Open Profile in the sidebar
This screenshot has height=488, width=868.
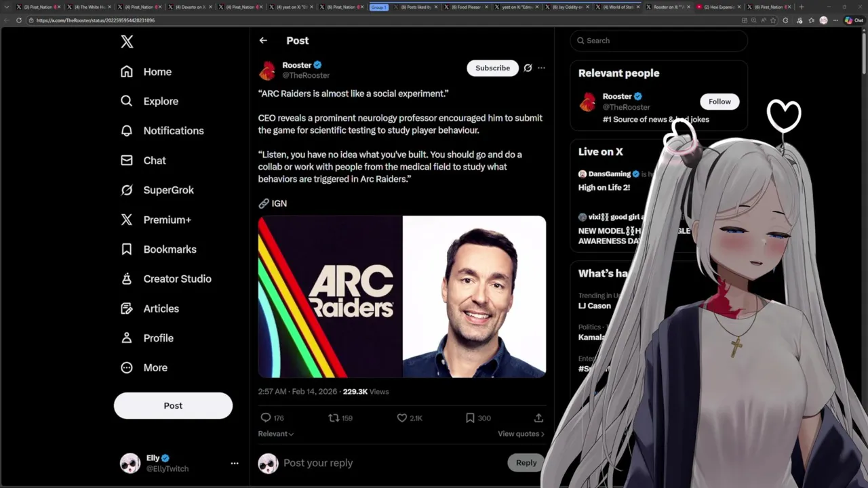tap(146, 338)
